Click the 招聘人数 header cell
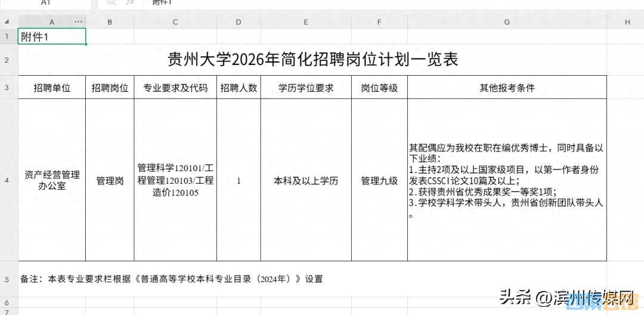The image size is (644, 315). [239, 88]
